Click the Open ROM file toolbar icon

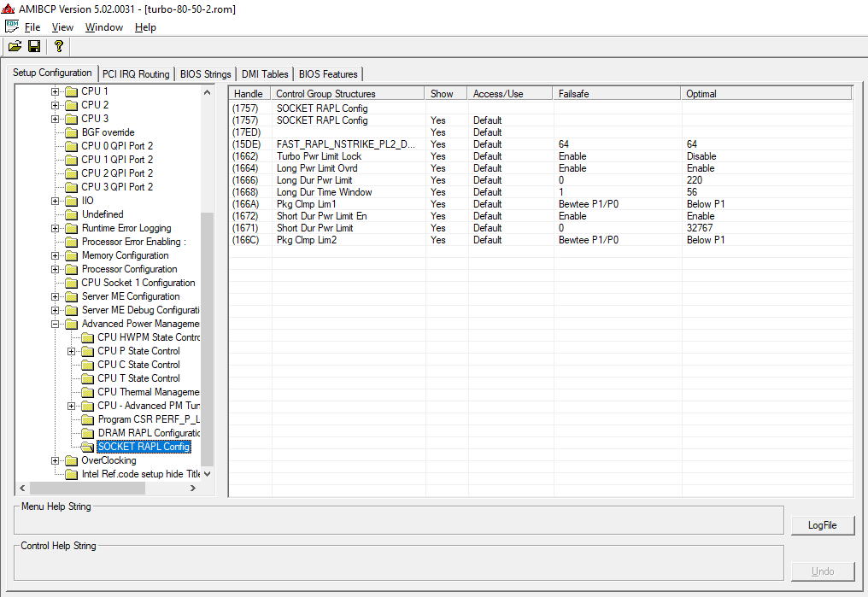click(x=15, y=46)
